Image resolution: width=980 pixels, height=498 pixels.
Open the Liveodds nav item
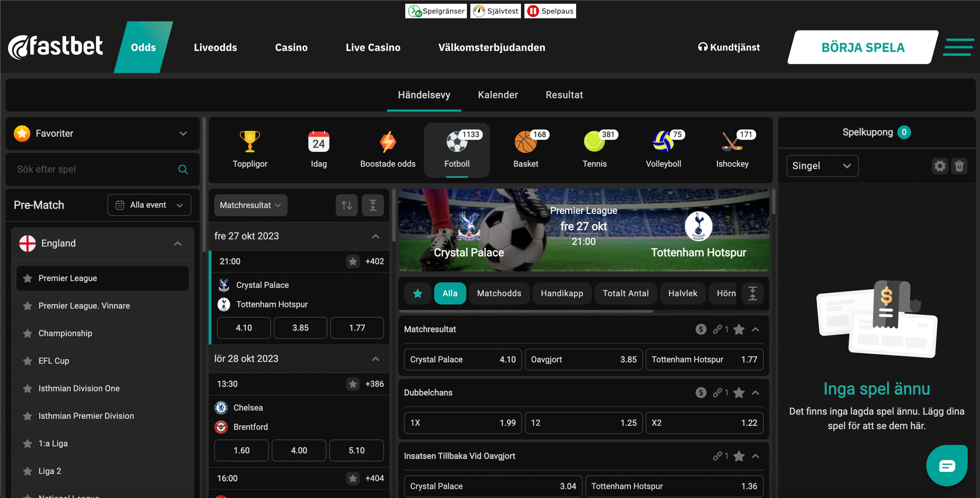pyautogui.click(x=215, y=47)
